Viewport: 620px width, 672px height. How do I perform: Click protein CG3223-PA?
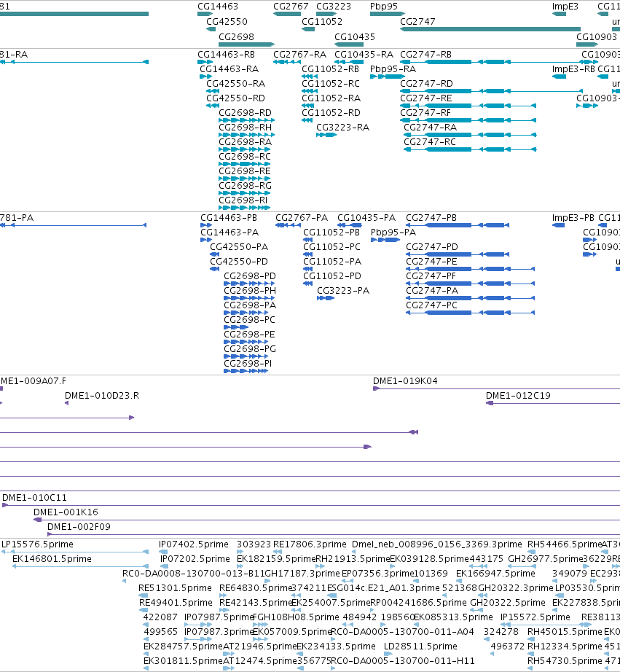click(x=343, y=291)
